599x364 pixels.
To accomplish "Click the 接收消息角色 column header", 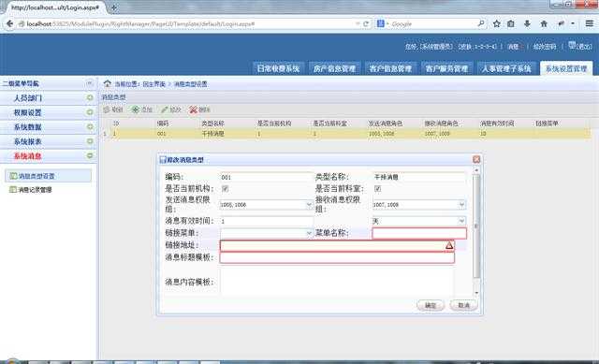I will pyautogui.click(x=441, y=124).
